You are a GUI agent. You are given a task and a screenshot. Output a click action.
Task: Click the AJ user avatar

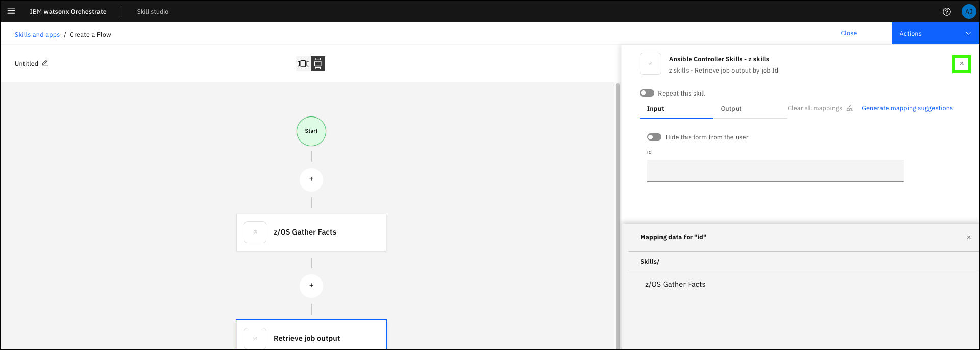tap(968, 12)
